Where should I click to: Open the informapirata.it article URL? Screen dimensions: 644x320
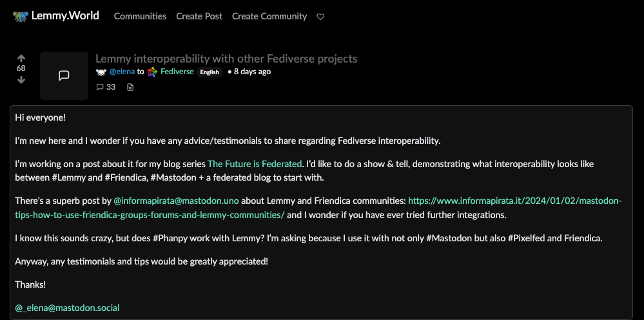coord(514,201)
